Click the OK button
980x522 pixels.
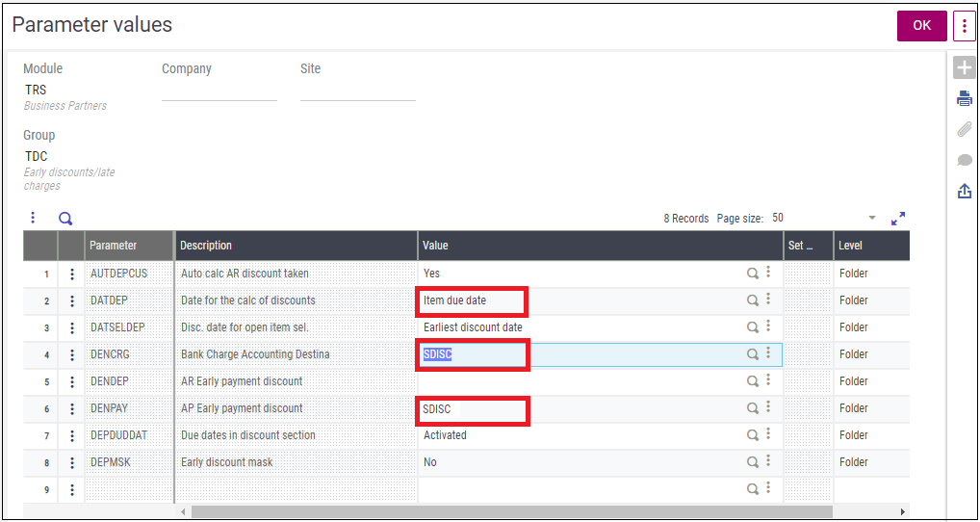(922, 26)
